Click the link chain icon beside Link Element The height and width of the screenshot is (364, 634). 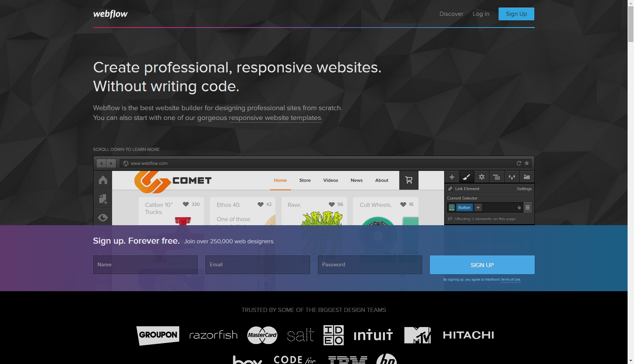click(450, 189)
